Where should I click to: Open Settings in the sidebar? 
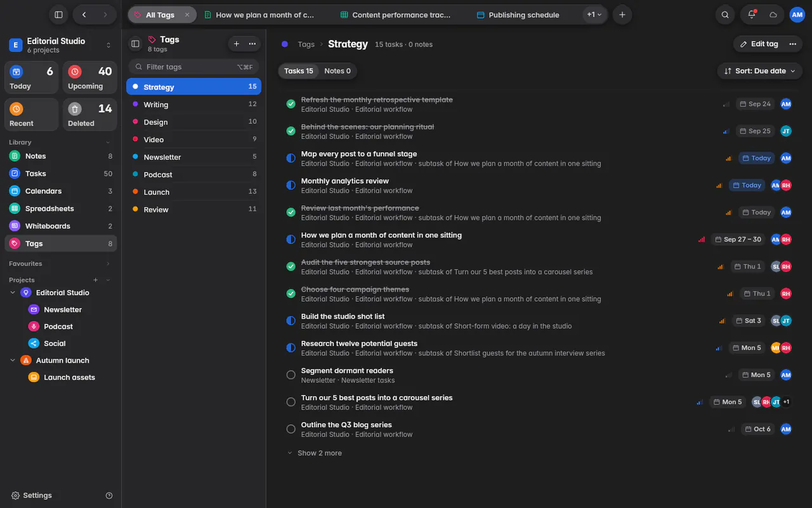pos(32,495)
